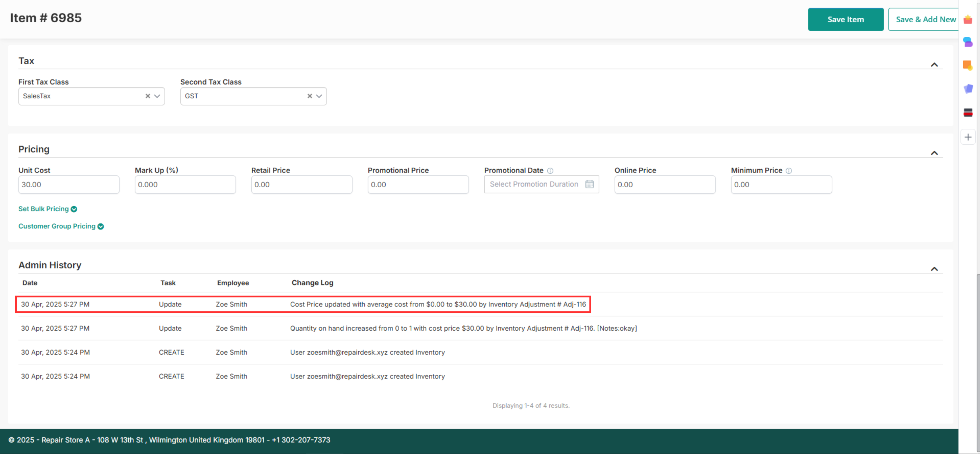Click the promotion date calendar icon
980x454 pixels.
(589, 184)
